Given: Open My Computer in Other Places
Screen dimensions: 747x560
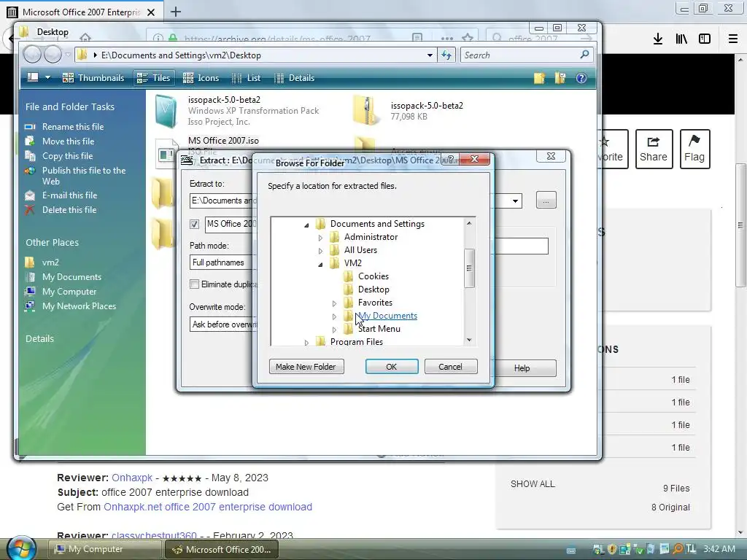Looking at the screenshot, I should click(x=69, y=292).
